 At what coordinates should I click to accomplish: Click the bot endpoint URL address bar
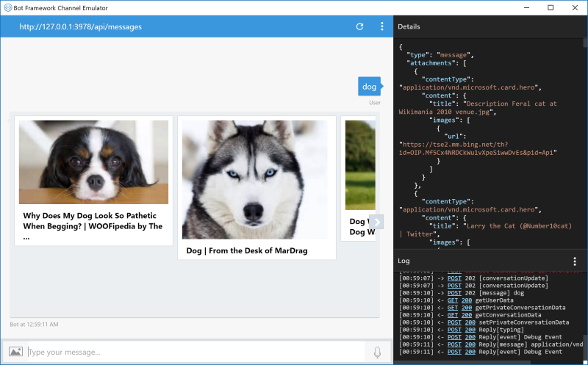coord(81,26)
